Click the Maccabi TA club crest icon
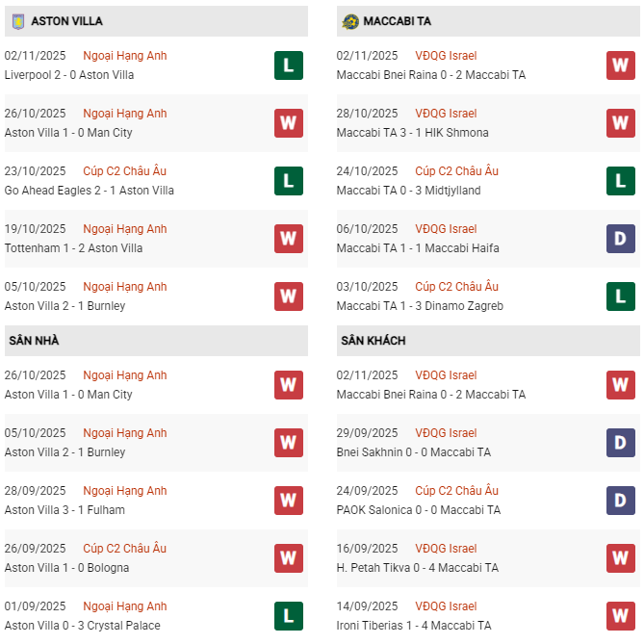The width and height of the screenshot is (644, 644). tap(349, 20)
